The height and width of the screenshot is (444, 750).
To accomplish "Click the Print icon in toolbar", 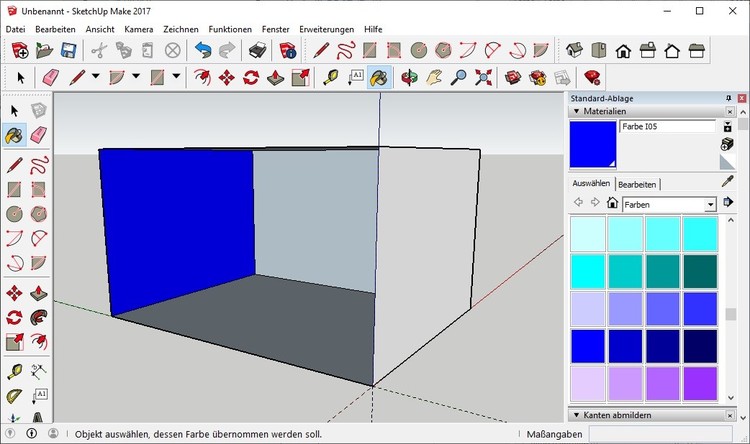I will click(x=257, y=50).
